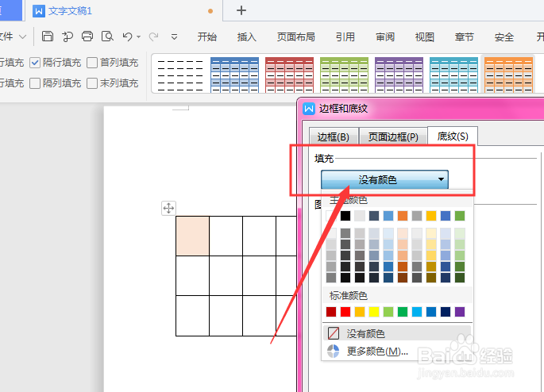Pick standard lime green color swatch
This screenshot has width=544, height=392.
(388, 312)
